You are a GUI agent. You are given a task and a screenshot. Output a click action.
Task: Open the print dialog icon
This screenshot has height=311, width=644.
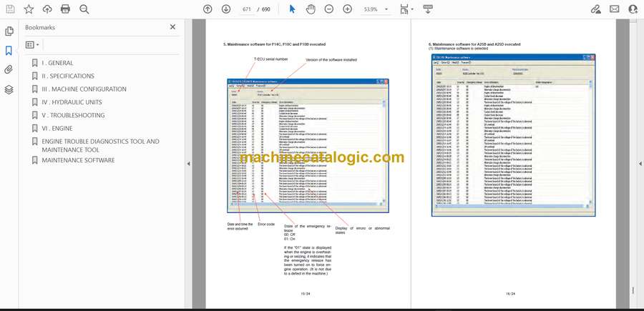[x=65, y=9]
